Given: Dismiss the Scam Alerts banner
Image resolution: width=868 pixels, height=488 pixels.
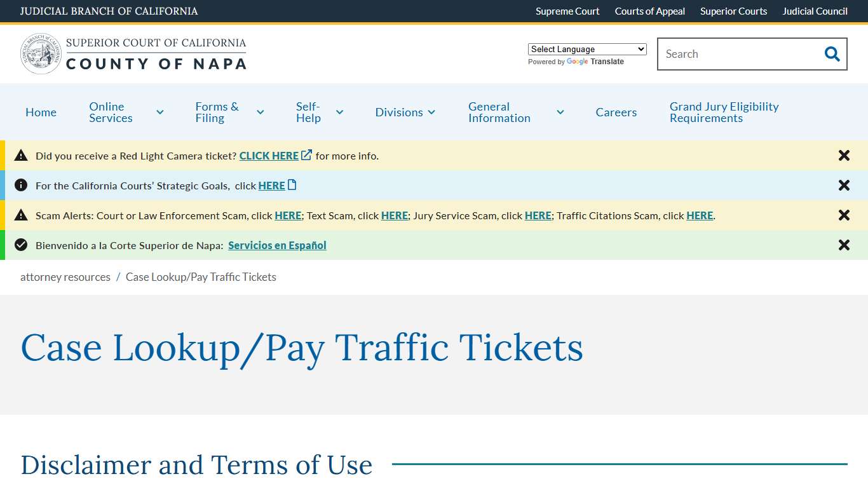Looking at the screenshot, I should (x=844, y=215).
